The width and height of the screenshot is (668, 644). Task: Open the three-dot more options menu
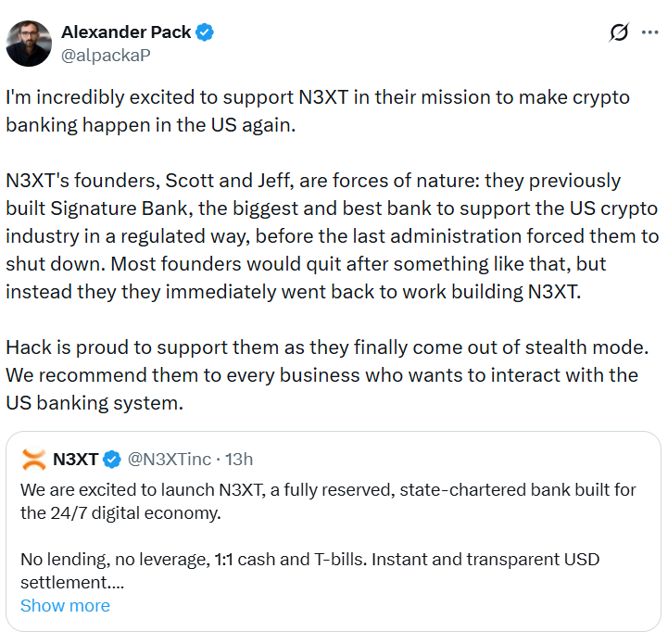[x=649, y=33]
